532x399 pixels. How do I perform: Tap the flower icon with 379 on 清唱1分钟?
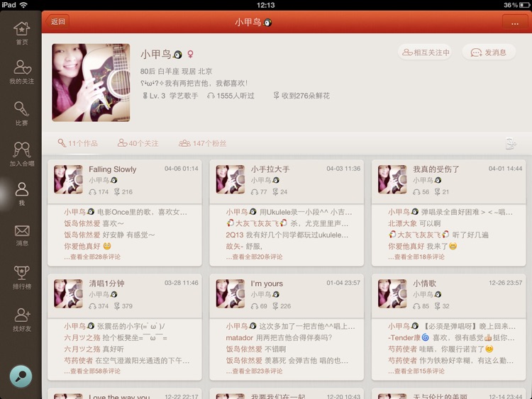[117, 306]
